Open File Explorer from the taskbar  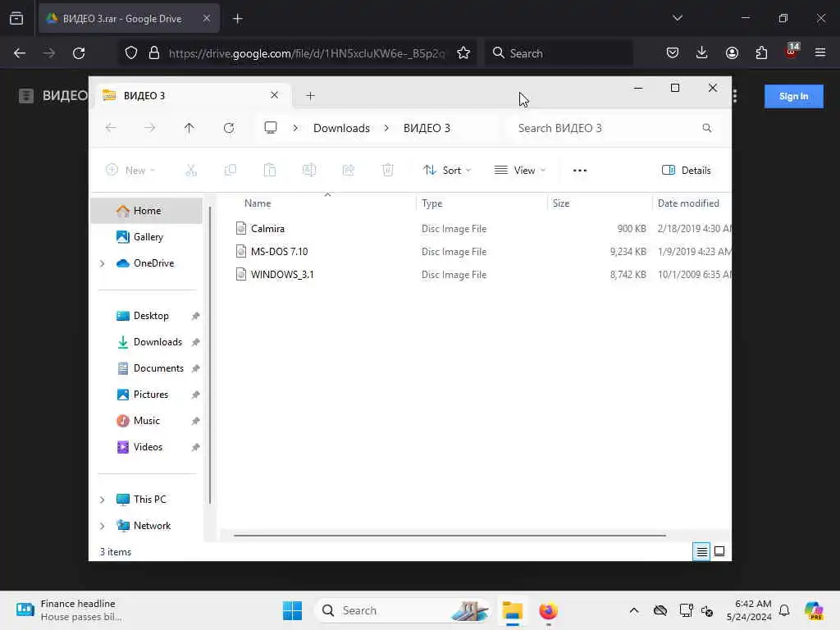coord(512,610)
